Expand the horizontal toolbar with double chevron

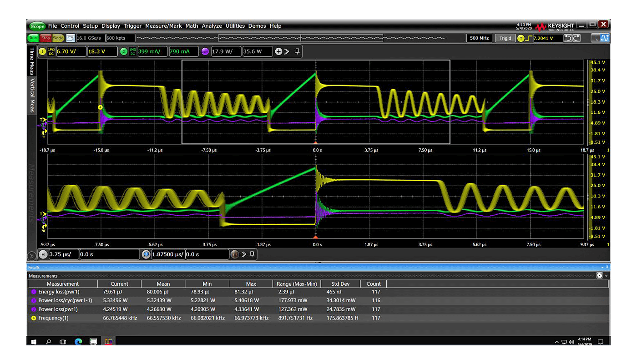click(244, 254)
